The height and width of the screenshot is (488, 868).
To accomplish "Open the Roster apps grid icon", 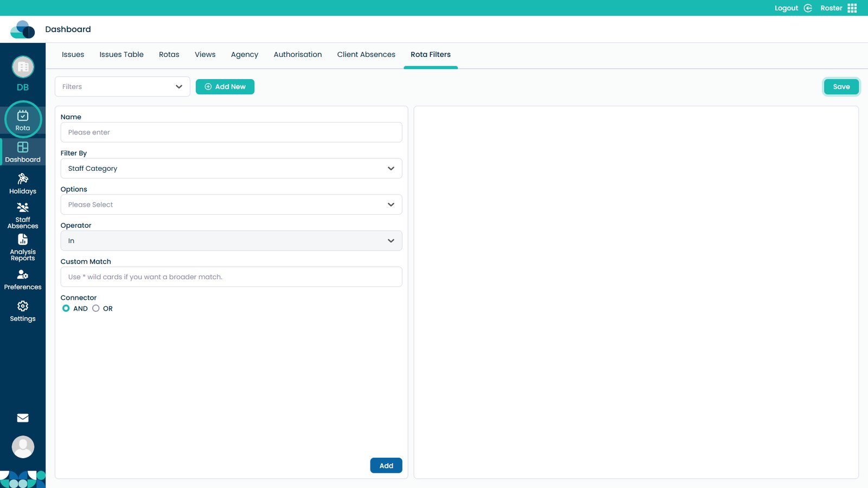I will 852,8.
